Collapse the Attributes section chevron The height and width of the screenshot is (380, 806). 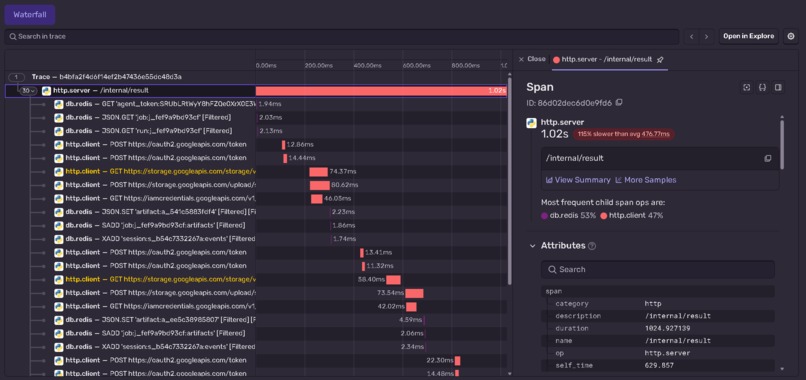[x=533, y=246]
